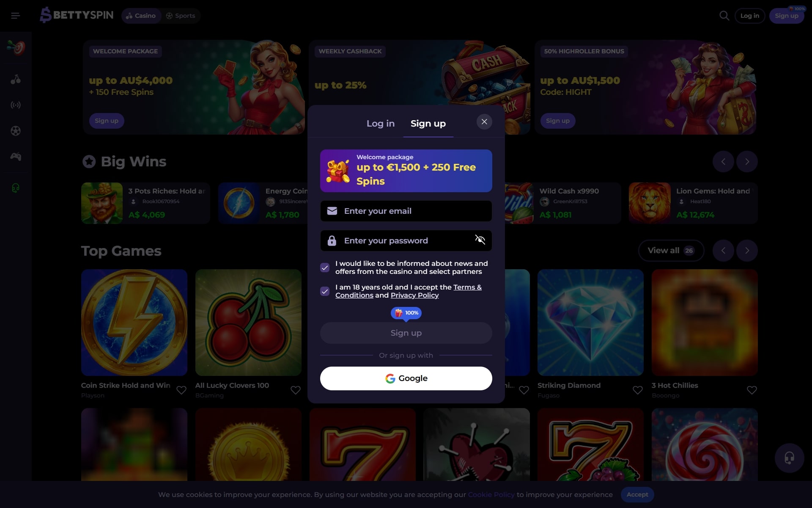Select the live casino broadcast sidebar icon
Screen dimensions: 812x508
click(x=16, y=105)
